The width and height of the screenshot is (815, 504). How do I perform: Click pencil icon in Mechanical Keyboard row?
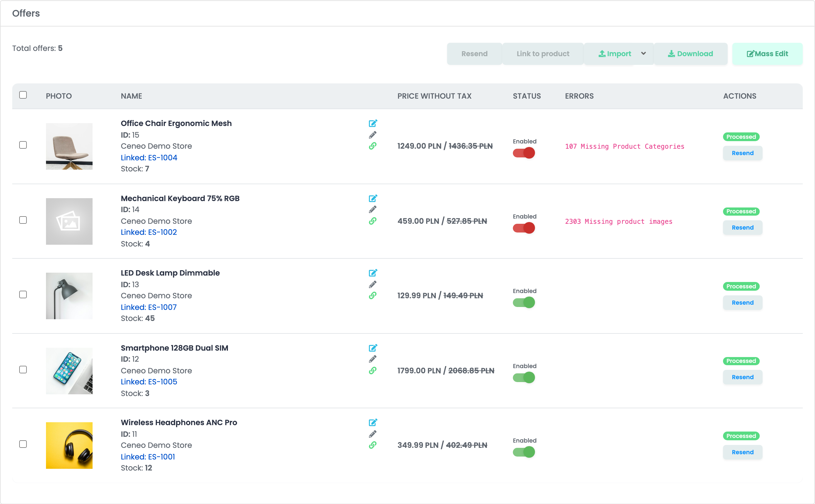(373, 209)
